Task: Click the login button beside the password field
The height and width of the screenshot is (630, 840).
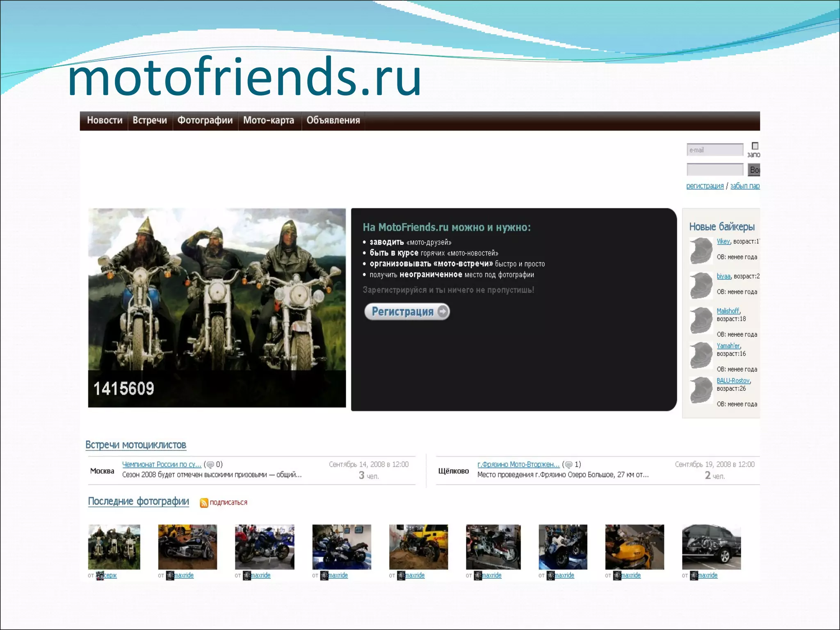Action: point(754,169)
